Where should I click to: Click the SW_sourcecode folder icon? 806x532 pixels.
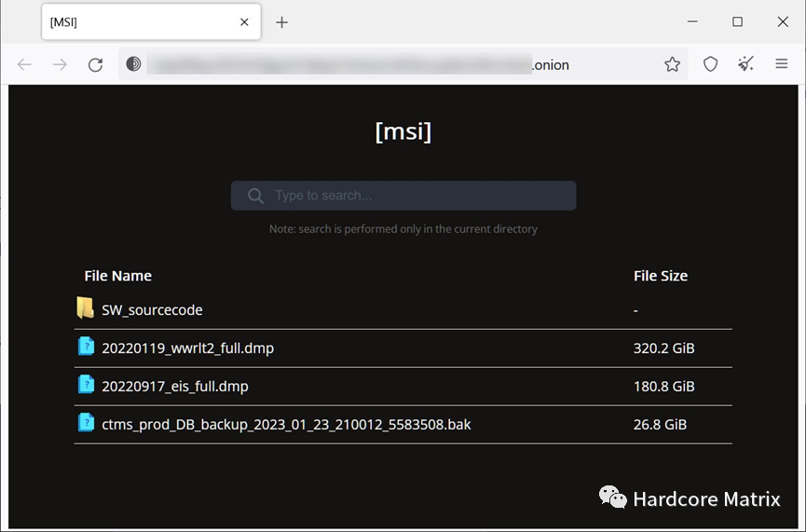(86, 307)
